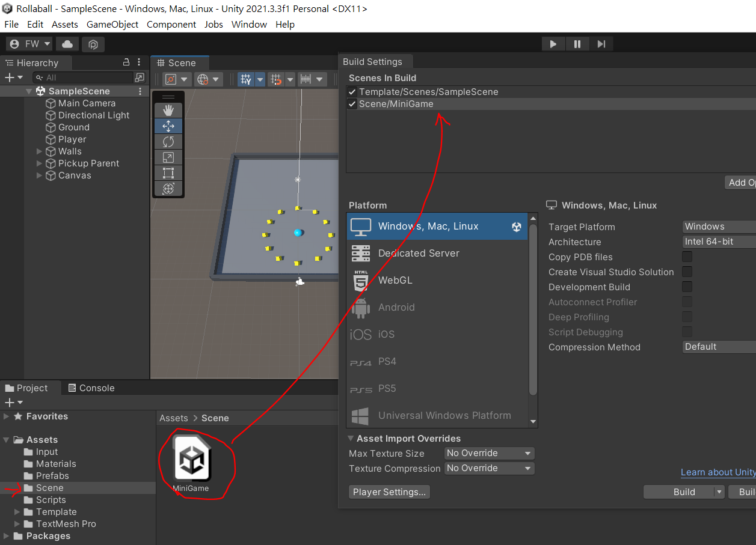
Task: Toggle grid visibility icon
Action: 245,79
